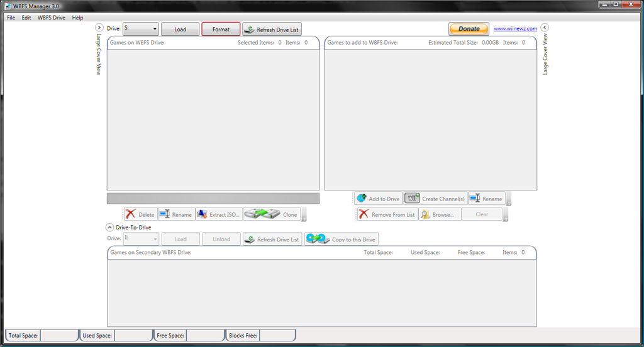This screenshot has width=644, height=347.
Task: Click the toolbar overflow grip beside Clear
Action: pos(506,214)
